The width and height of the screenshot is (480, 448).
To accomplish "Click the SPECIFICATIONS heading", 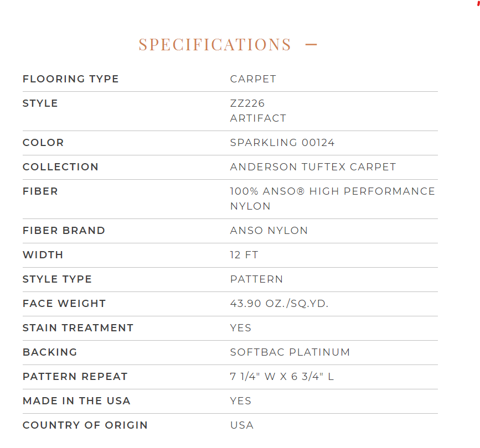I will (215, 45).
